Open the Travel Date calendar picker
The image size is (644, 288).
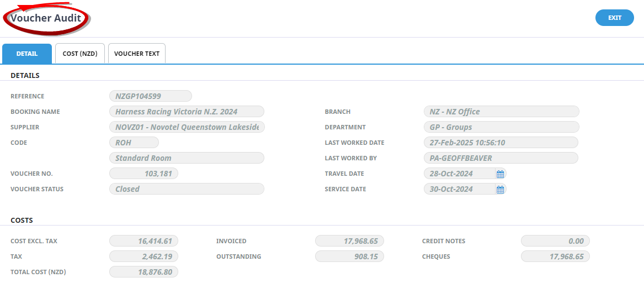(x=500, y=174)
